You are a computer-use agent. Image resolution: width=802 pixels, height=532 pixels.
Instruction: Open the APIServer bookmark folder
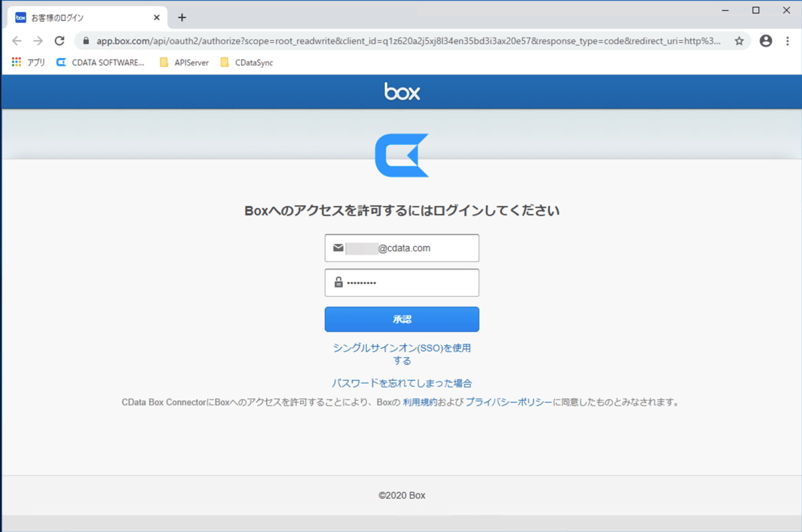pos(184,63)
